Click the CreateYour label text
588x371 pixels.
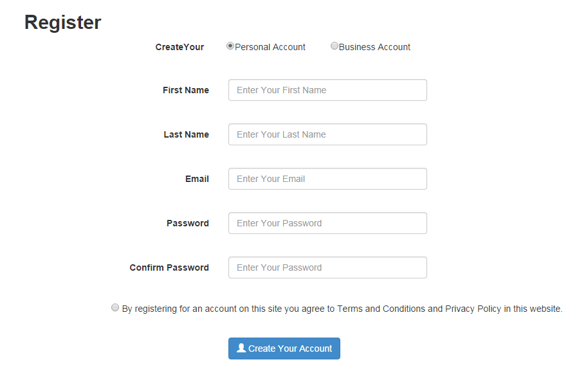pos(179,46)
